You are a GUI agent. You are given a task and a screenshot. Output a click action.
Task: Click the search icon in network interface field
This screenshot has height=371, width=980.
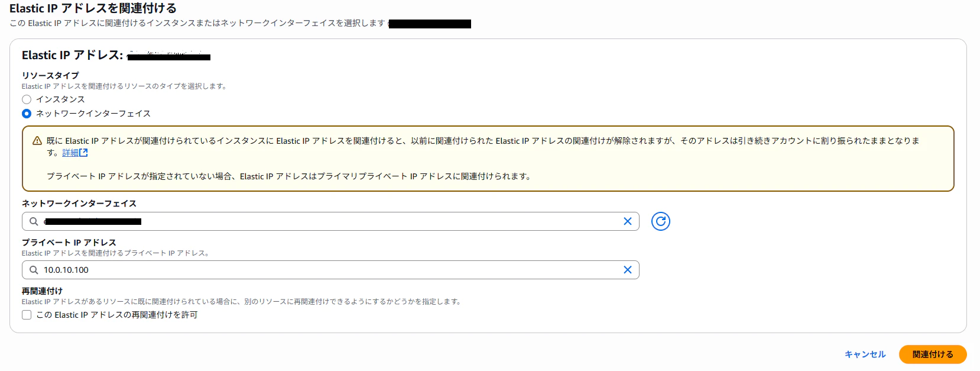click(x=34, y=221)
